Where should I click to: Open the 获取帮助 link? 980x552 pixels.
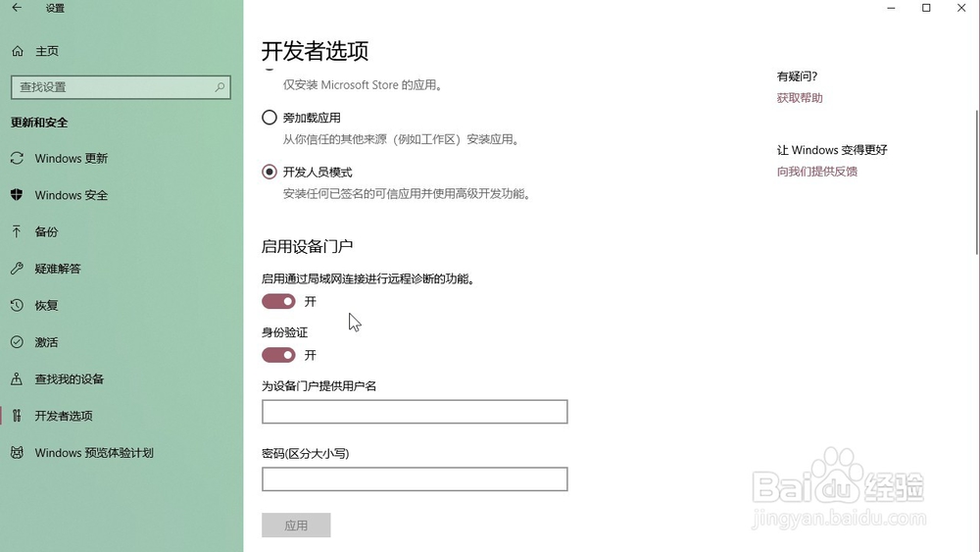800,98
